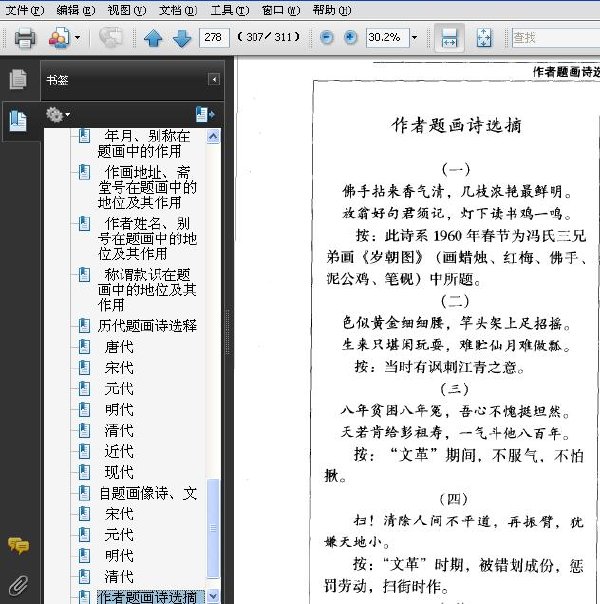Open the Comments panel icon
Image resolution: width=600 pixels, height=604 pixels.
pyautogui.click(x=18, y=545)
